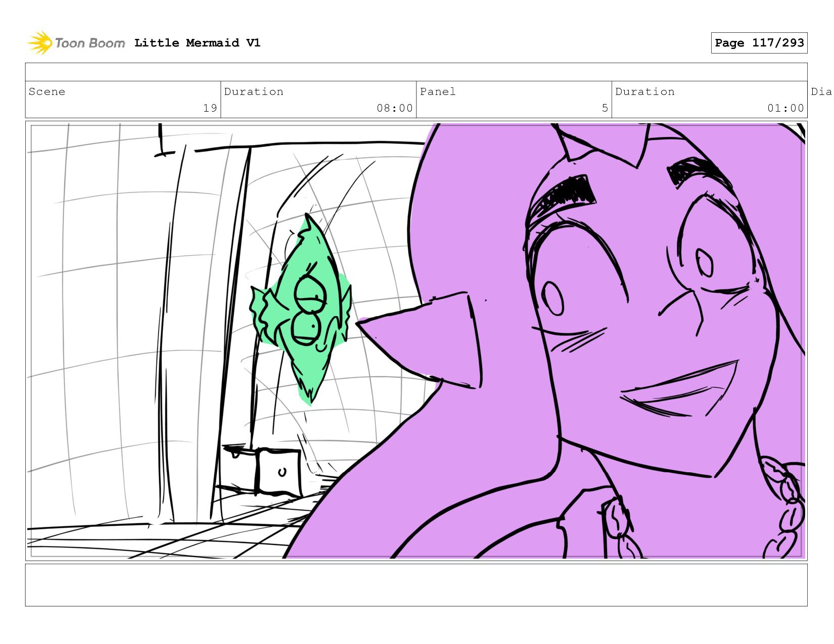This screenshot has height=644, width=834.
Task: Click the scene duration value '08:00'
Action: click(x=395, y=108)
